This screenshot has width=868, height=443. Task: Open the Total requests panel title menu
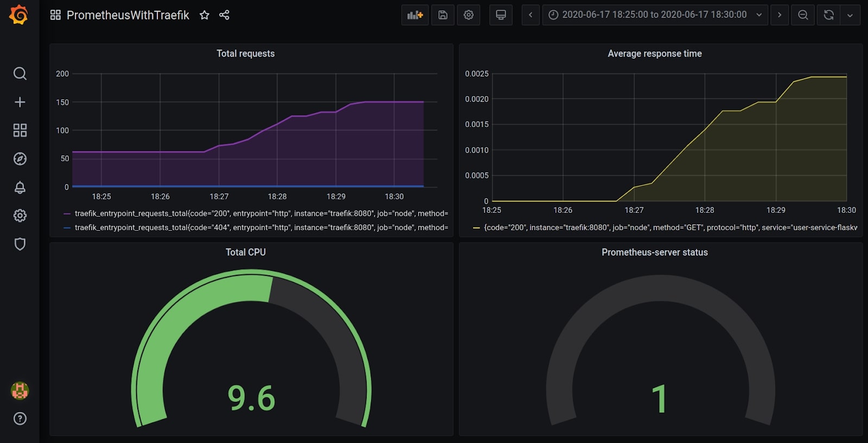click(245, 53)
